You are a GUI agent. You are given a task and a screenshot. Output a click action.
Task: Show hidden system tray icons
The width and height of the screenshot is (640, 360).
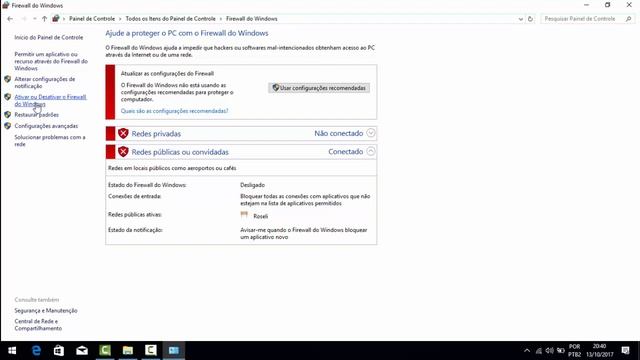527,351
